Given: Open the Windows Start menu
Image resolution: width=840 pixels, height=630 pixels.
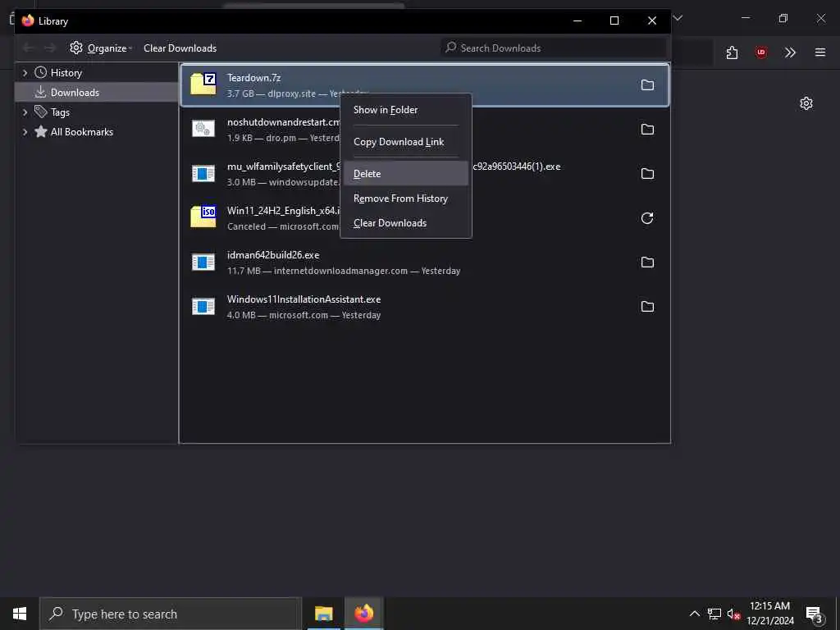Looking at the screenshot, I should (20, 614).
